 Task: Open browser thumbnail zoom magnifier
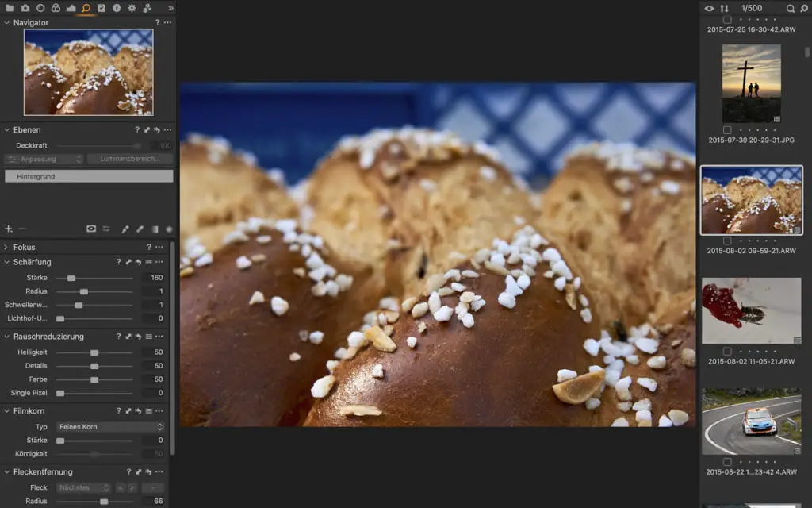(804, 8)
